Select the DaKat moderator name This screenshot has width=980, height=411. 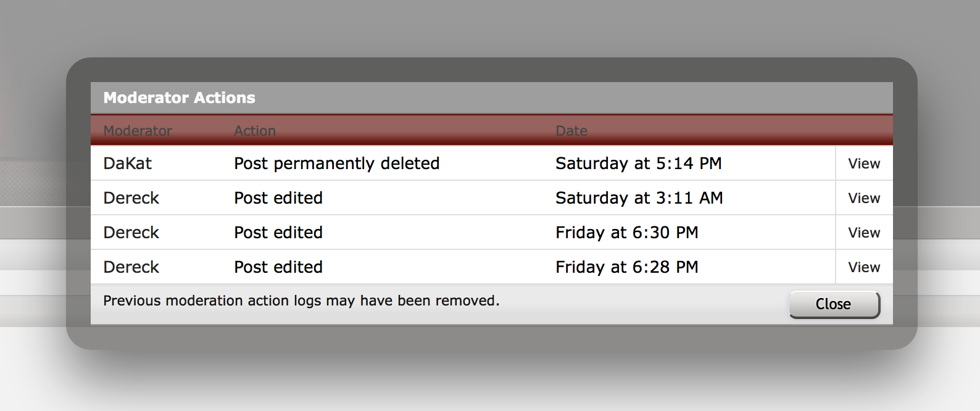point(127,164)
